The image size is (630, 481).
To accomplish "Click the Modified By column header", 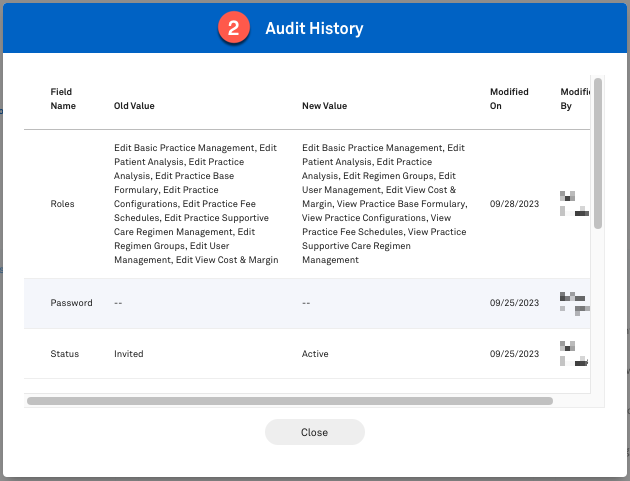I will (x=572, y=98).
